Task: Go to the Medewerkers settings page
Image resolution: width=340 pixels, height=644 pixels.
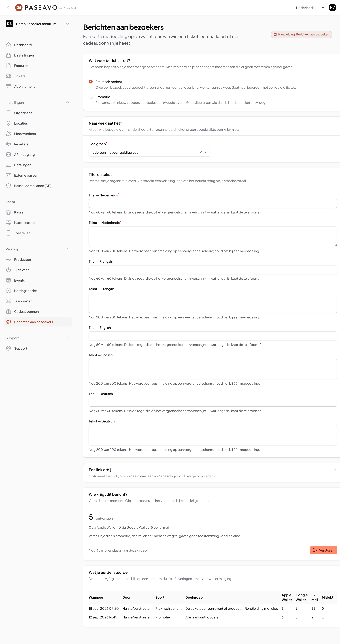Action: tap(38, 134)
